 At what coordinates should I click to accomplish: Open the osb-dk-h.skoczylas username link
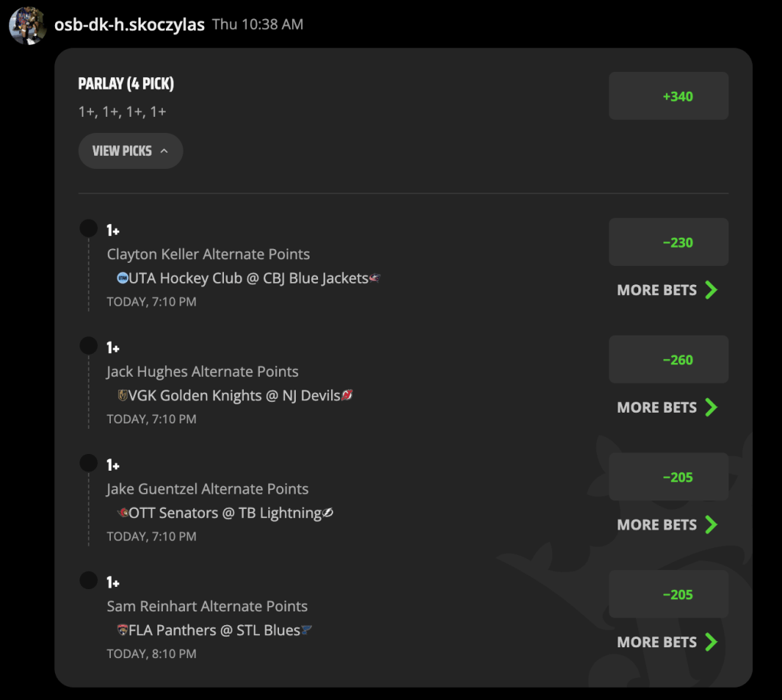pyautogui.click(x=129, y=24)
